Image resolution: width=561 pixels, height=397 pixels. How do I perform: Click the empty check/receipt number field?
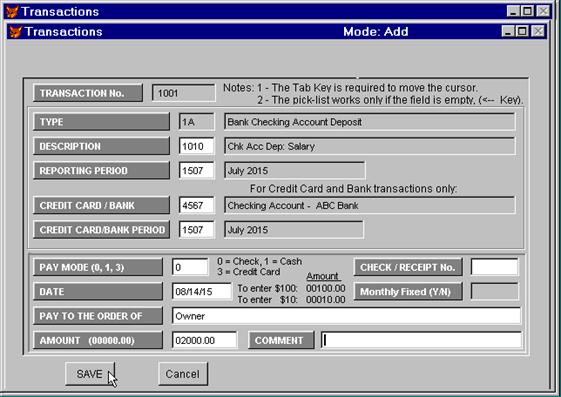(x=494, y=267)
